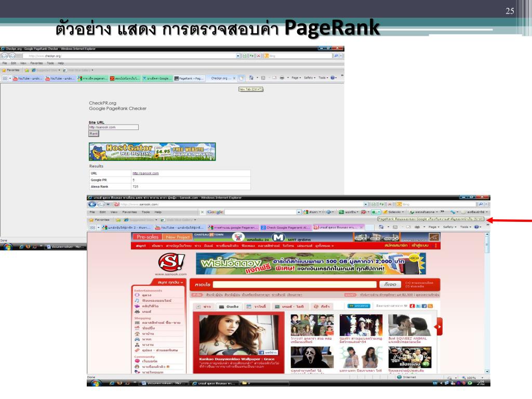Open the File menu in CheckPR window
The width and height of the screenshot is (532, 399).
[x=5, y=63]
